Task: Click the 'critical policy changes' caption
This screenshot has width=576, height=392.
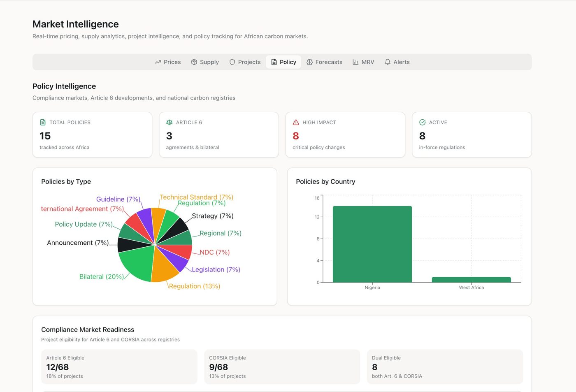Action: coord(319,147)
